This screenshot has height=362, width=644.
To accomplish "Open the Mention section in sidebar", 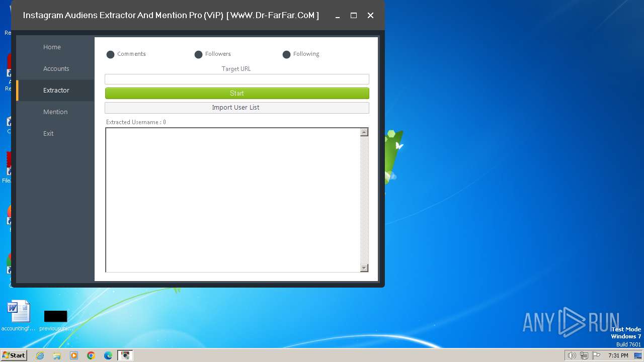I will coord(55,112).
